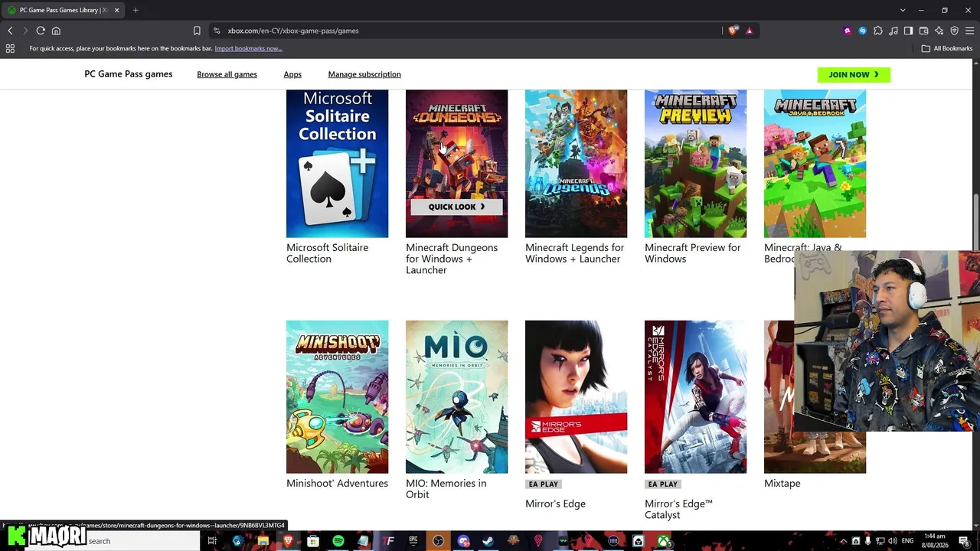Screen dimensions: 980x551
Task: Open Minecraft Java & Bedrock cover art
Action: (x=815, y=164)
